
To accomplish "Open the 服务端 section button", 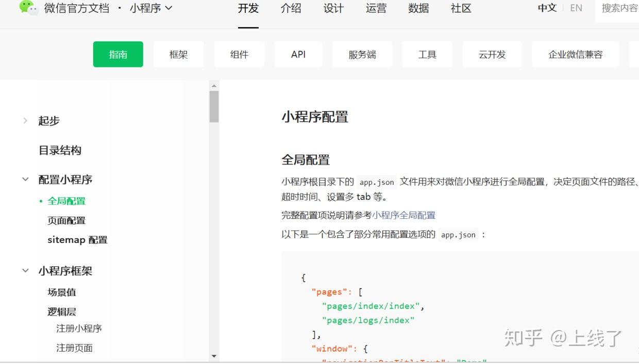I will click(x=362, y=55).
